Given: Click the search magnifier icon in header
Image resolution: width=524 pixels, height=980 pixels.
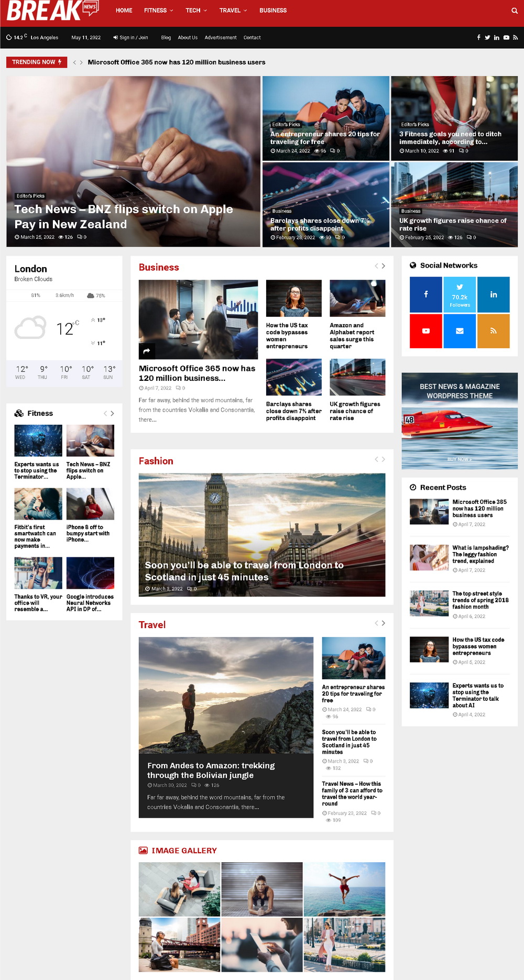Looking at the screenshot, I should 514,10.
